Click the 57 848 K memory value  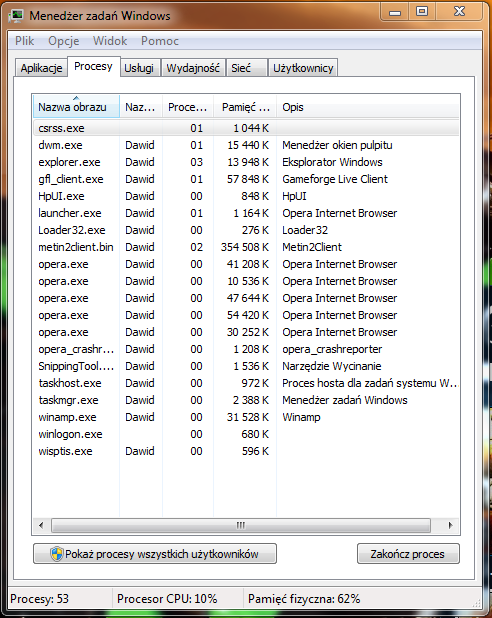click(248, 179)
